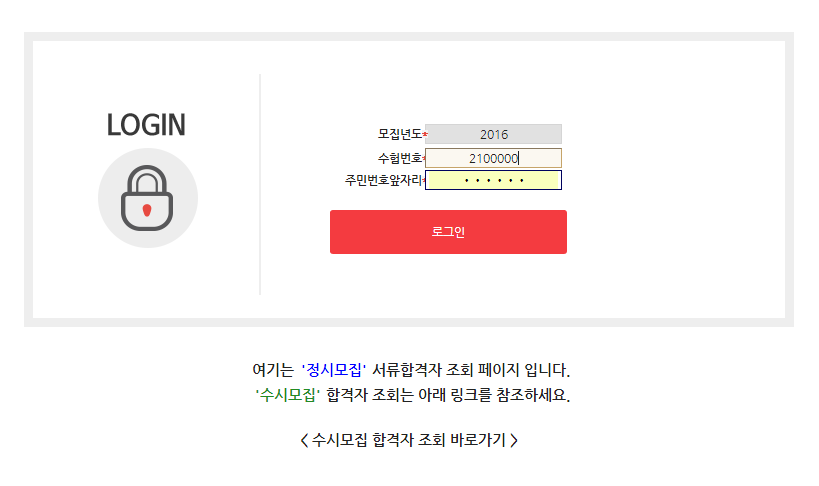This screenshot has width=819, height=486.
Task: Open the 수시모집 합격자 조회 바로가기 link
Action: (409, 439)
